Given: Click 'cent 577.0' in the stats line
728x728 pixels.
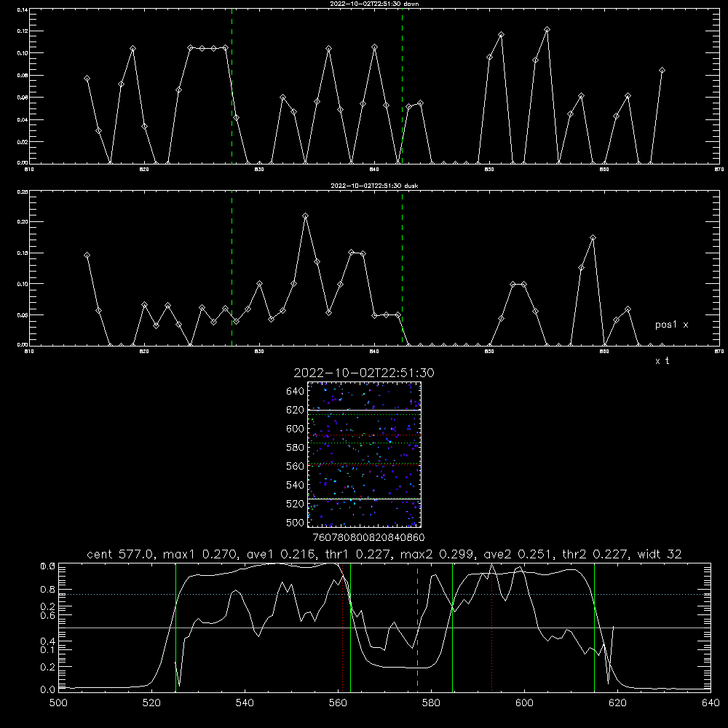Looking at the screenshot, I should [x=122, y=554].
